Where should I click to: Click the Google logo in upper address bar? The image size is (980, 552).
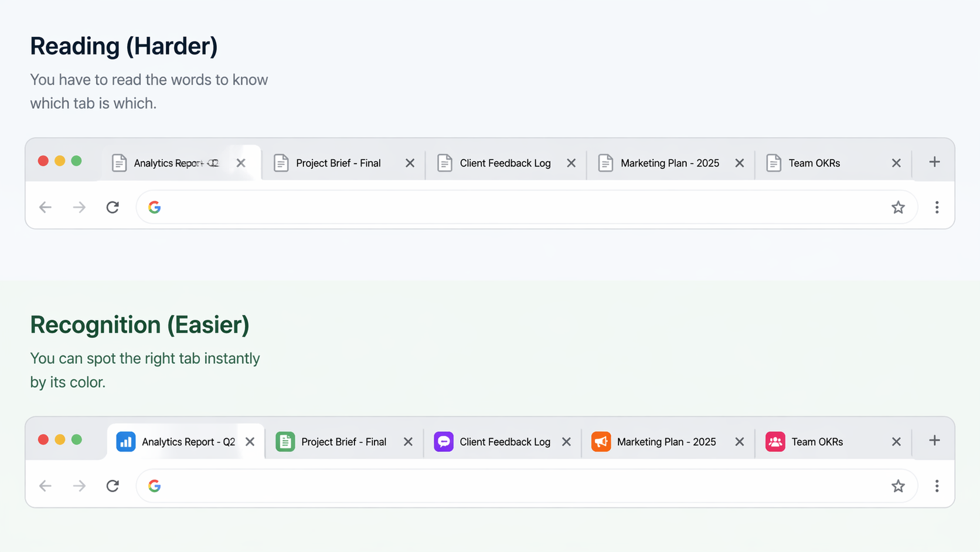(x=155, y=207)
